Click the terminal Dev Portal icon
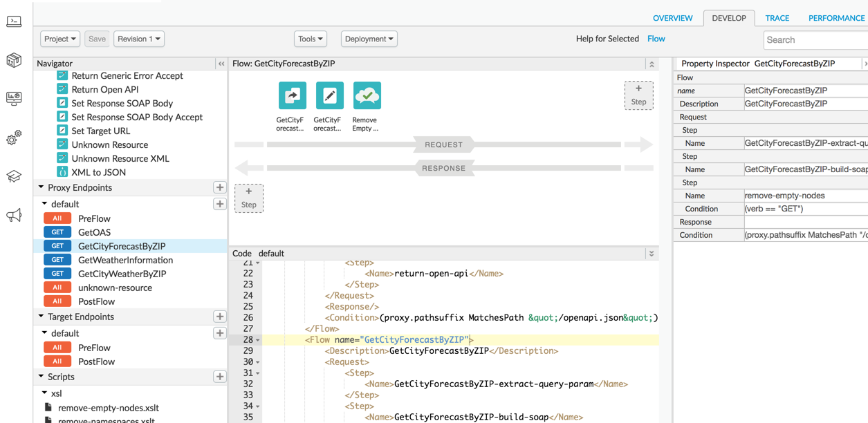This screenshot has width=868, height=423. [x=14, y=21]
